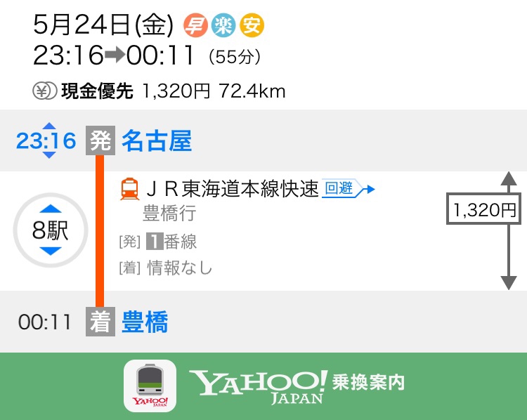
Task: Click the 回避 avoid-route button
Action: tap(348, 188)
